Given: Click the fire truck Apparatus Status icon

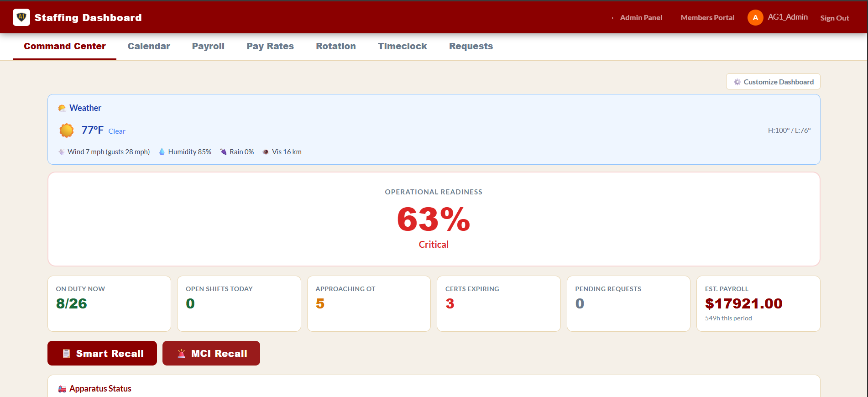Looking at the screenshot, I should [x=62, y=389].
